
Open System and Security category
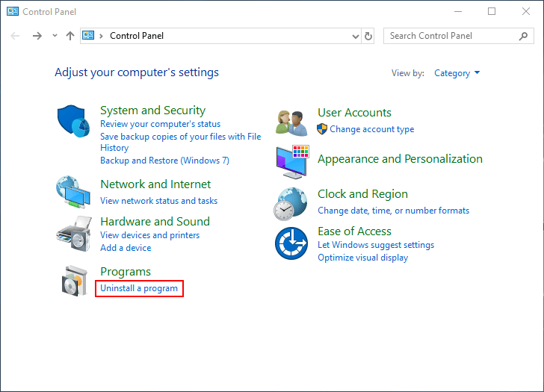pyautogui.click(x=152, y=111)
